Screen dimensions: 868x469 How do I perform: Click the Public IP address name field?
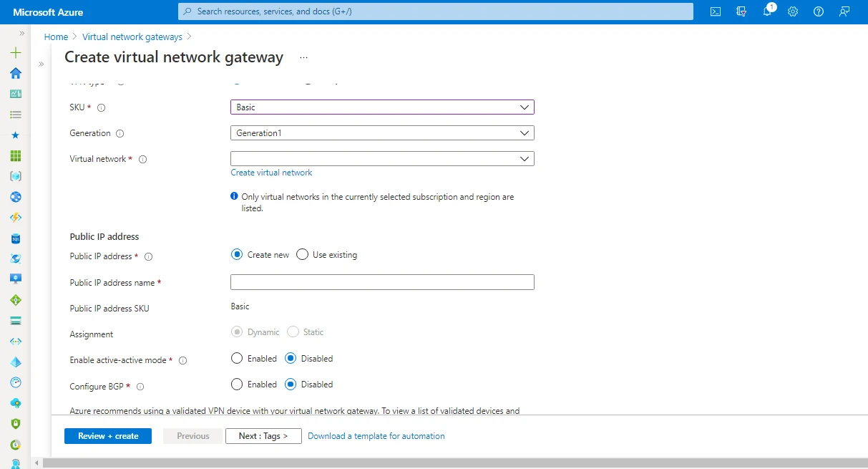pyautogui.click(x=382, y=281)
